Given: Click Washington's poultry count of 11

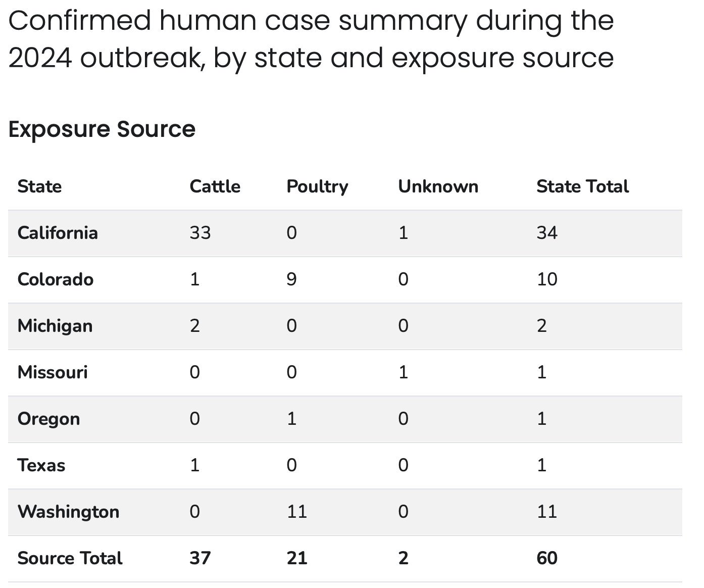Looking at the screenshot, I should tap(297, 512).
